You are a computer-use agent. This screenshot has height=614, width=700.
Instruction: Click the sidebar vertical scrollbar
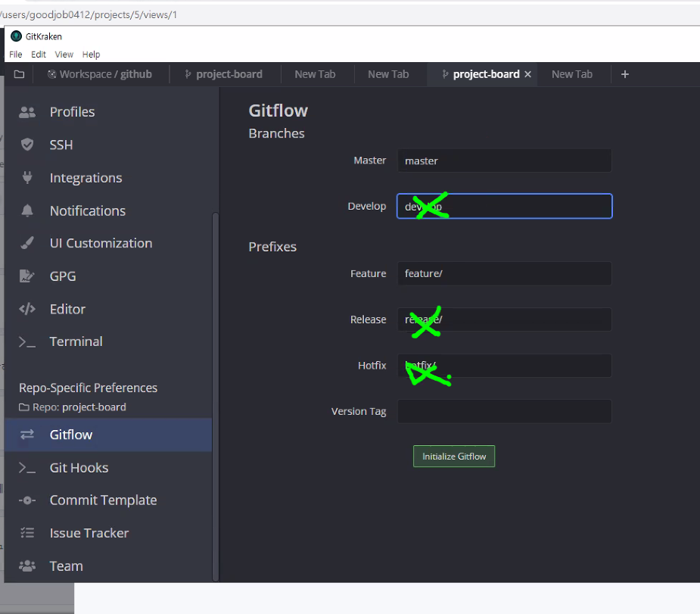click(x=216, y=397)
